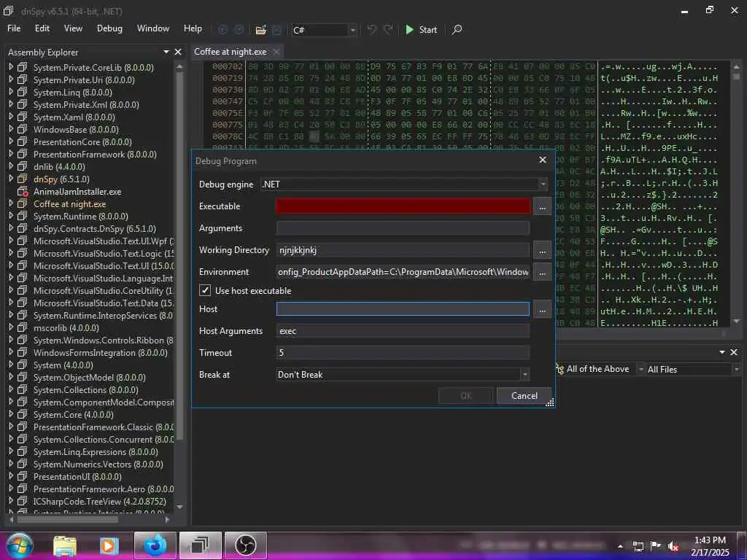Expand System.Private.CoreLib tree node
The height and width of the screenshot is (560, 747).
11,68
